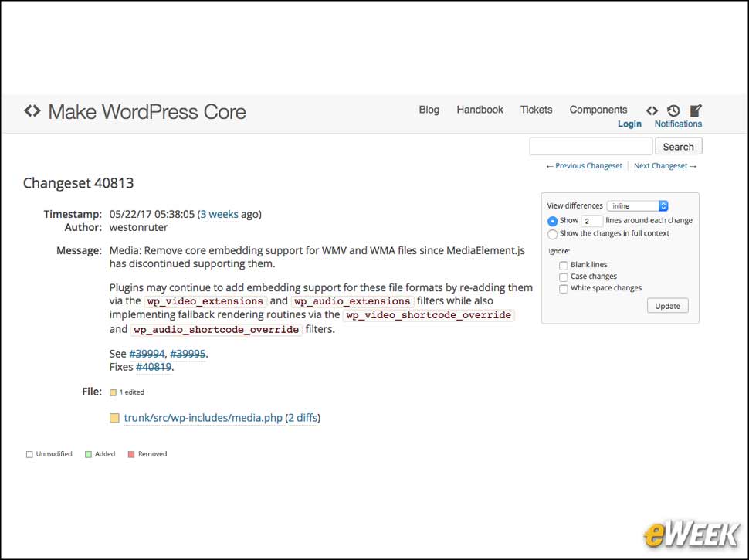Open trunk/src/wp-includes/media.php file link

[x=203, y=418]
